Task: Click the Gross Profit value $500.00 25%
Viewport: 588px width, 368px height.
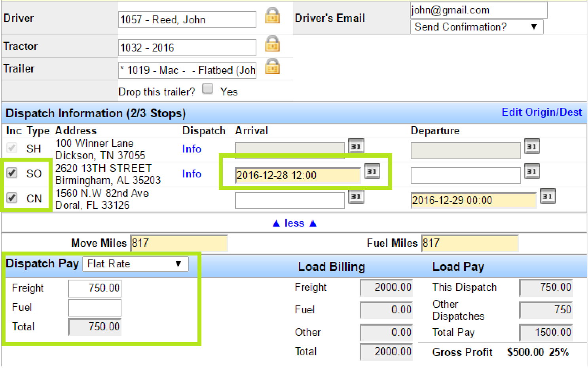Action: (538, 353)
